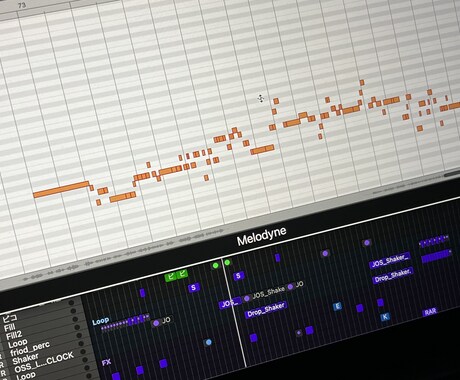Viewport: 460px width, 380px height.
Task: Select the Loop track below OSS_L...CLOCK
Action: [26, 376]
